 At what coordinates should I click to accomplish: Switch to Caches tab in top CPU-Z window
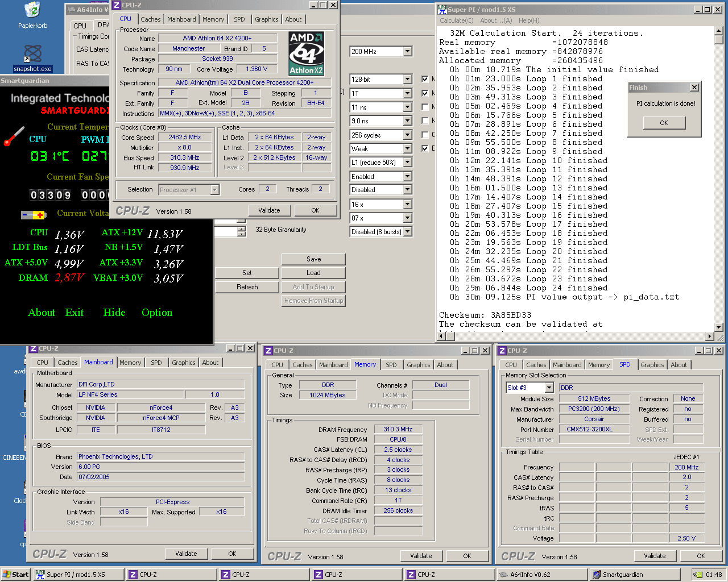151,19
